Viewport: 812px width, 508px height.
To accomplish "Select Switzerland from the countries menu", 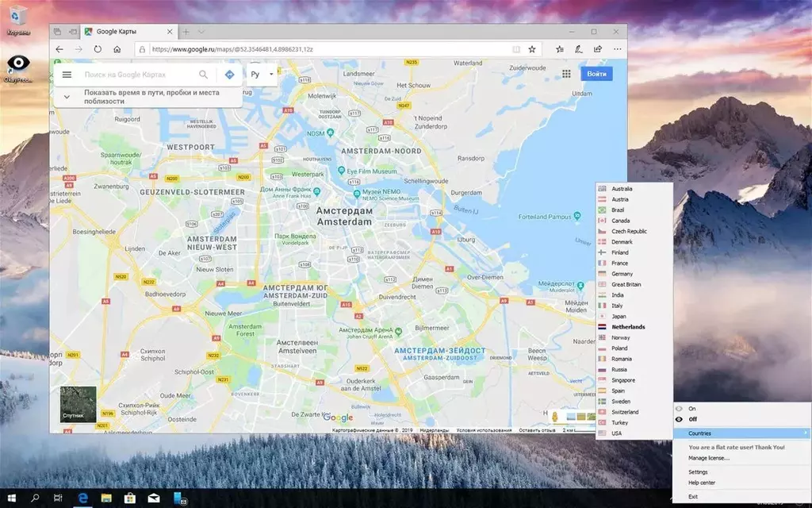I will click(x=634, y=412).
